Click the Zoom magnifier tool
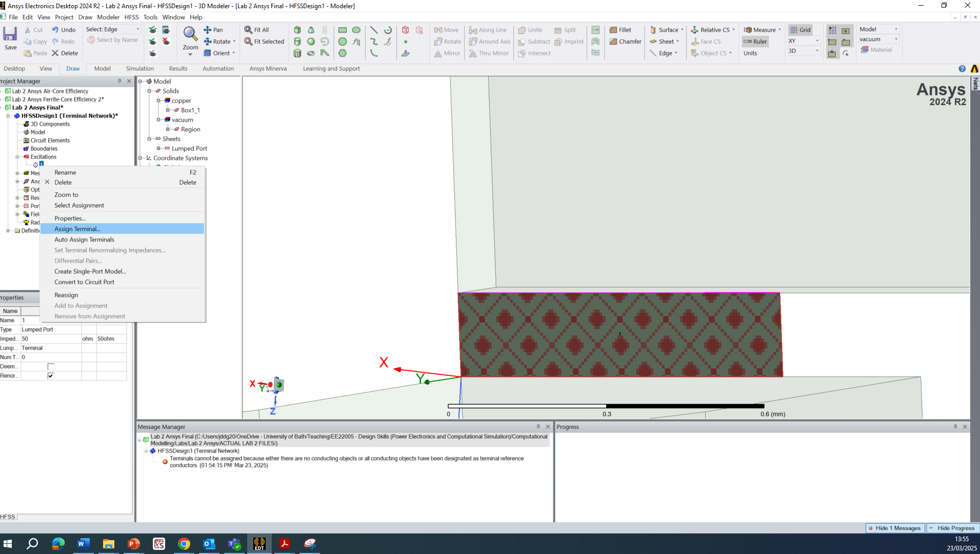980x554 pixels. (190, 35)
